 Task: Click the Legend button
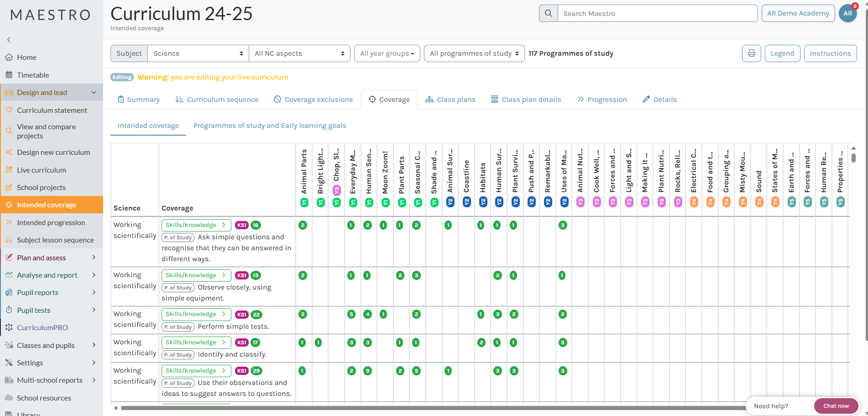pos(782,53)
